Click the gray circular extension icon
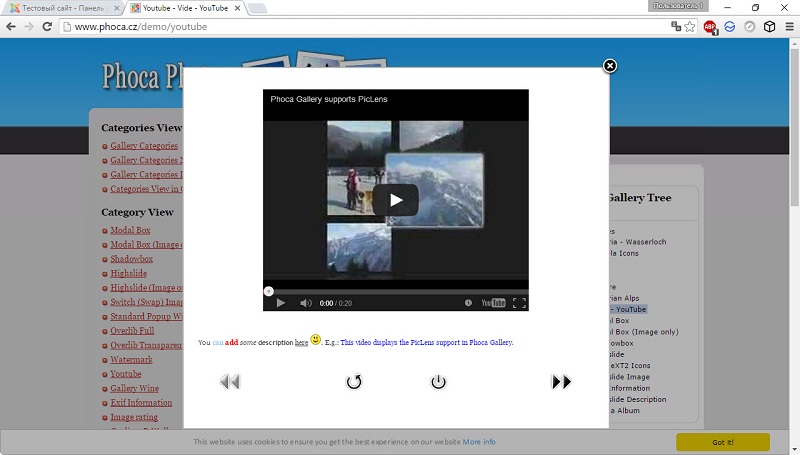The image size is (800, 455). [x=749, y=27]
